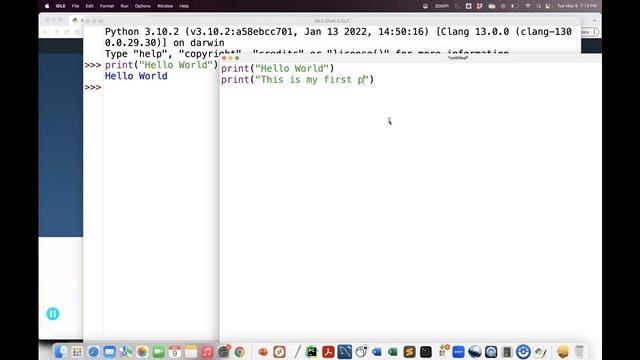
Task: Open Photos from the dock
Action: point(142,351)
